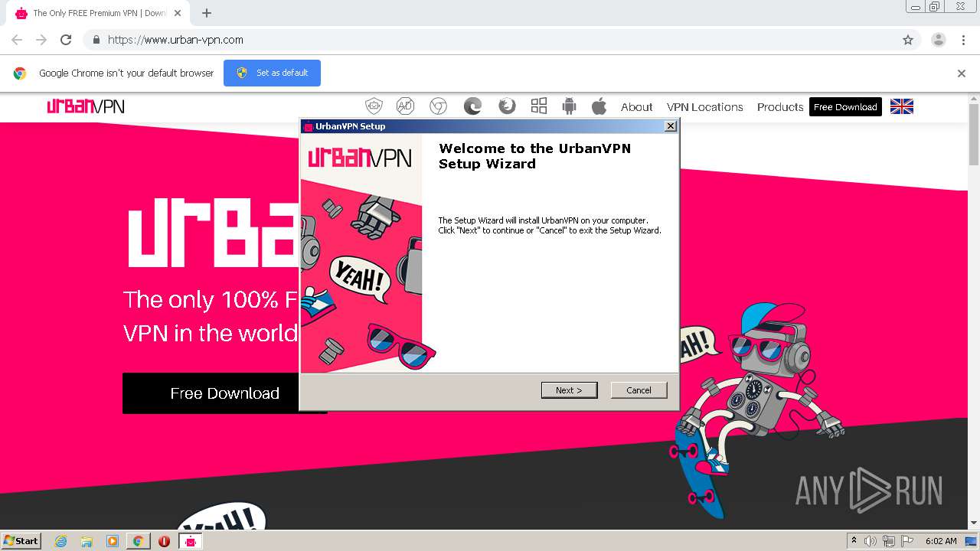
Task: Open the Windows Start menu
Action: (x=21, y=541)
